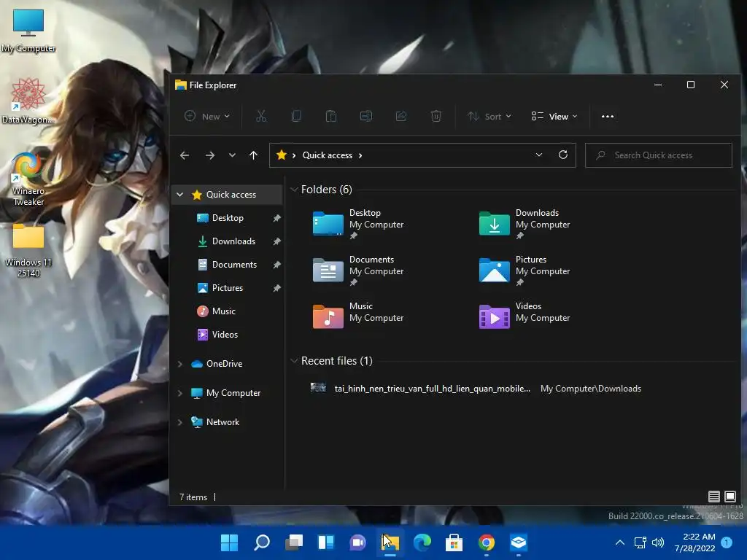The image size is (747, 560).
Task: Click the Share icon in toolbar
Action: coord(401,116)
